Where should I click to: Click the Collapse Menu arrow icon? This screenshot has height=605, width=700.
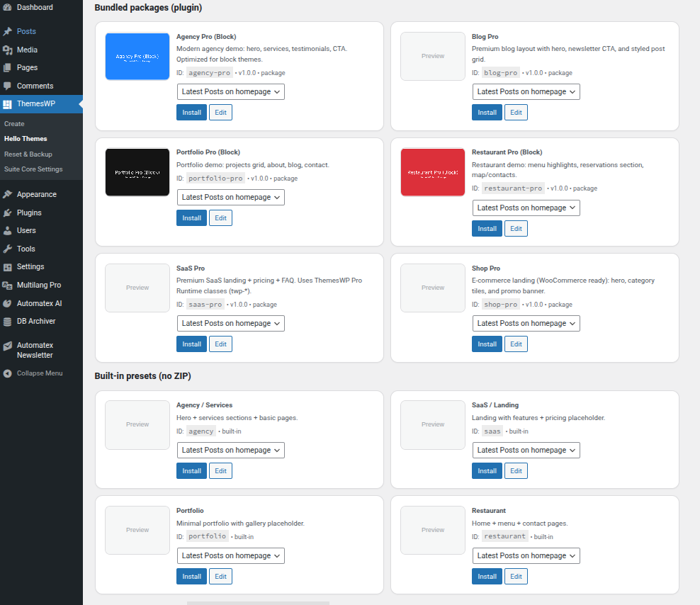click(8, 373)
